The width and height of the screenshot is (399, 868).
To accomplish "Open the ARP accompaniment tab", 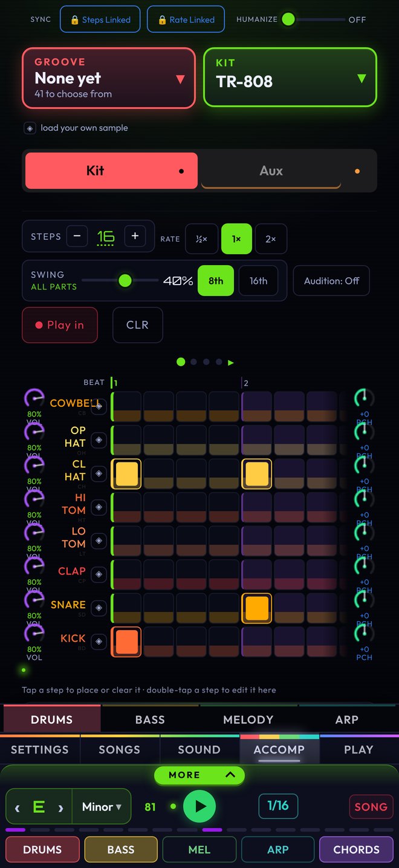I will pos(347,720).
